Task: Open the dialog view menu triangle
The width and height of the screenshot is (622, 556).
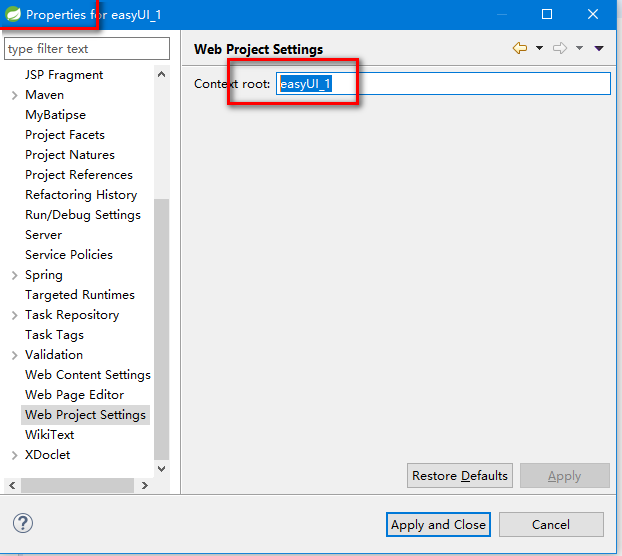Action: click(599, 48)
